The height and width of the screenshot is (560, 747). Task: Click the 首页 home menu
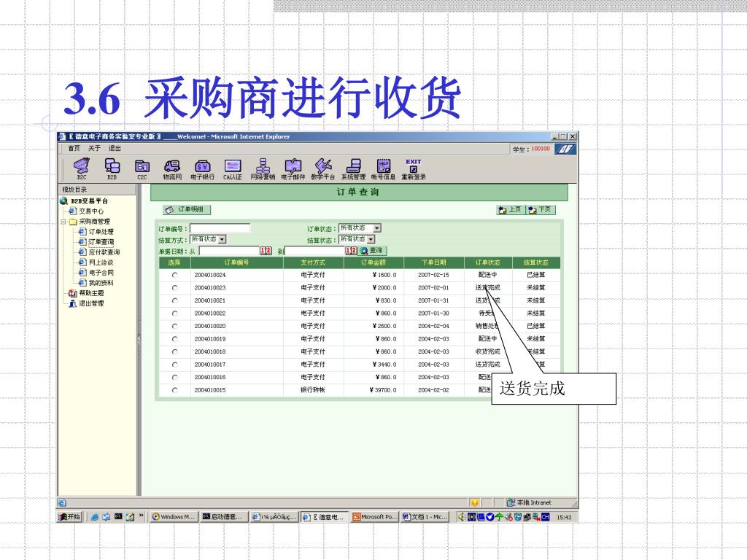(74, 149)
